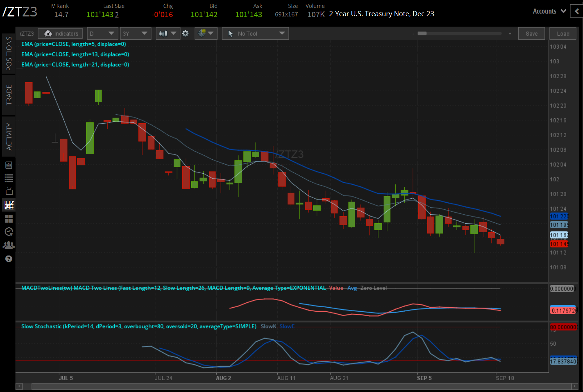583x392 pixels.
Task: Click the Chg value -0'016
Action: tap(162, 15)
